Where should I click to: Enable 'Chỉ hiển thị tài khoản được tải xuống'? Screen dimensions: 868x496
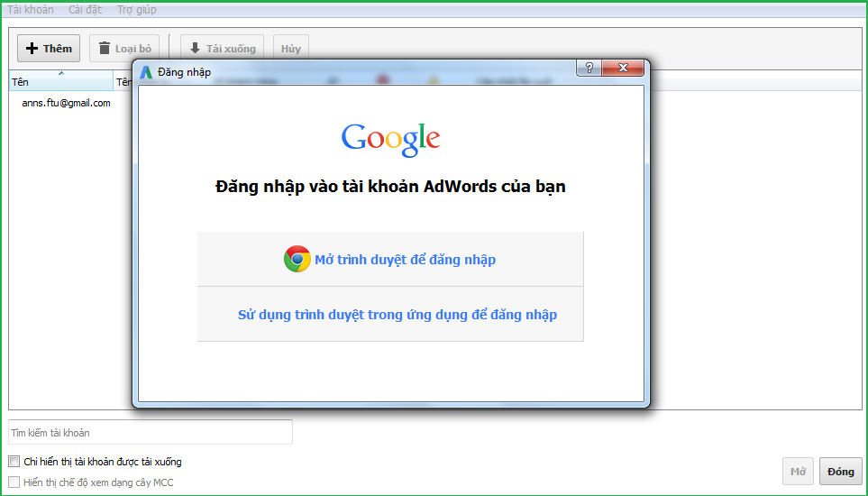coord(14,462)
